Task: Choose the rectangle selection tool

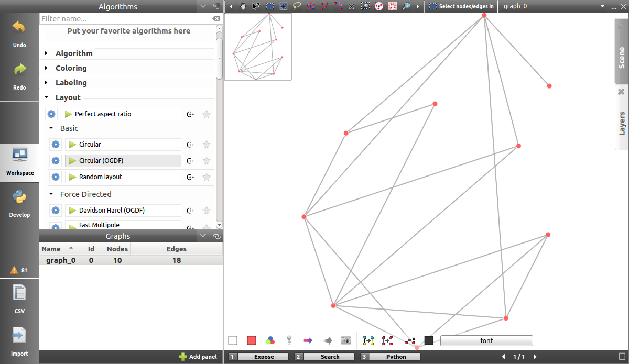Action: [270, 6]
